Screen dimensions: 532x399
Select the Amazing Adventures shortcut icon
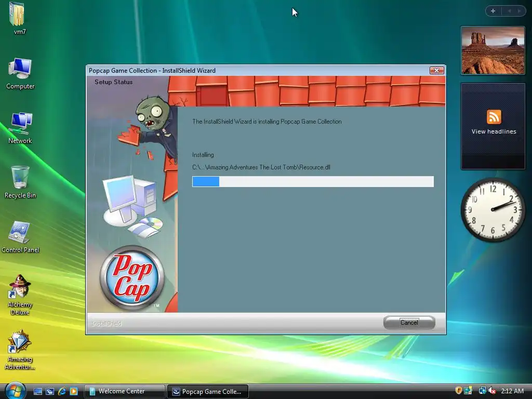pyautogui.click(x=20, y=350)
